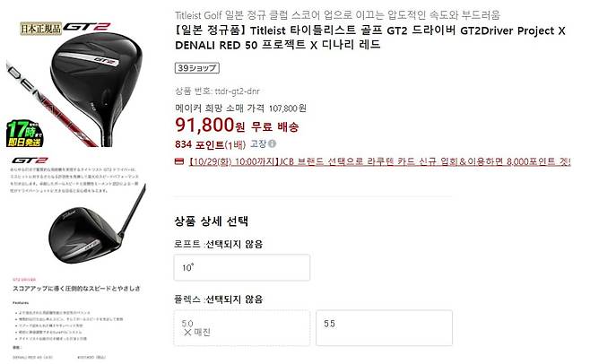Click the GT2 logo in the description image
The width and height of the screenshot is (590, 364).
30,160
